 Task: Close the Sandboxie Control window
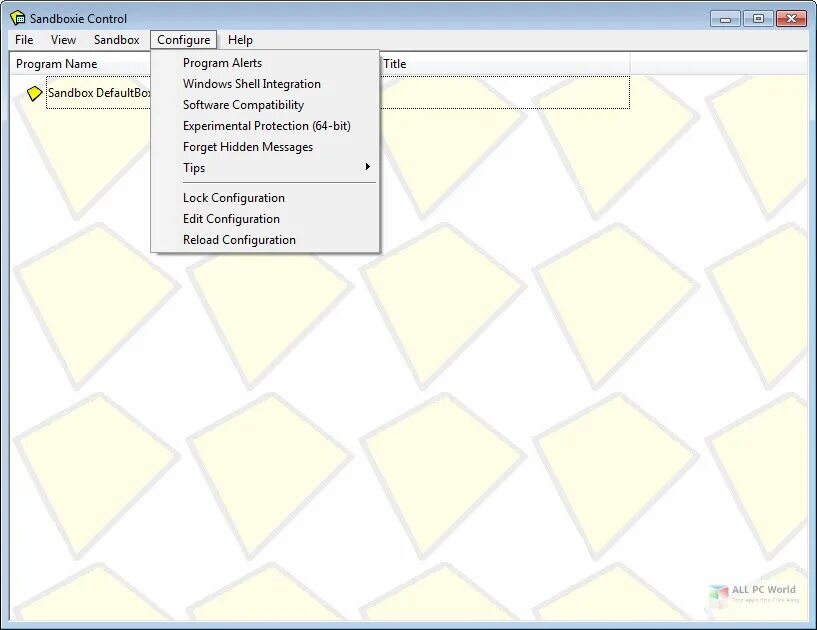791,19
